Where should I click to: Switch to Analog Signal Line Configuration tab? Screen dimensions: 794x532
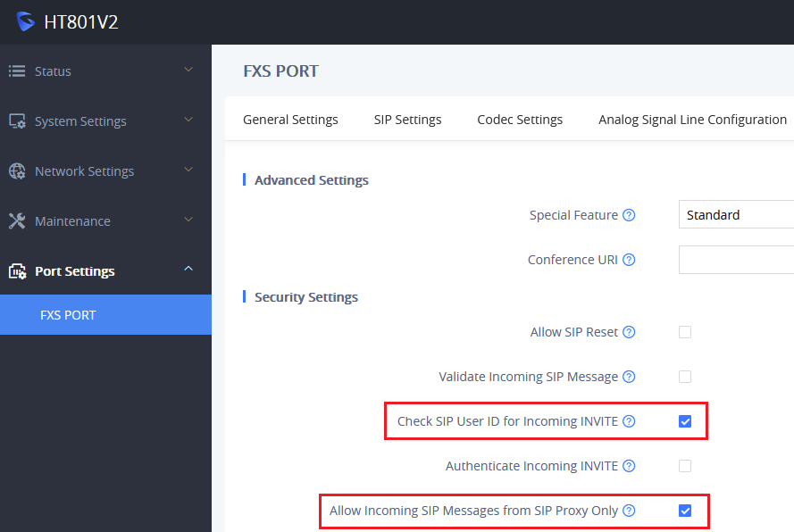click(x=692, y=120)
